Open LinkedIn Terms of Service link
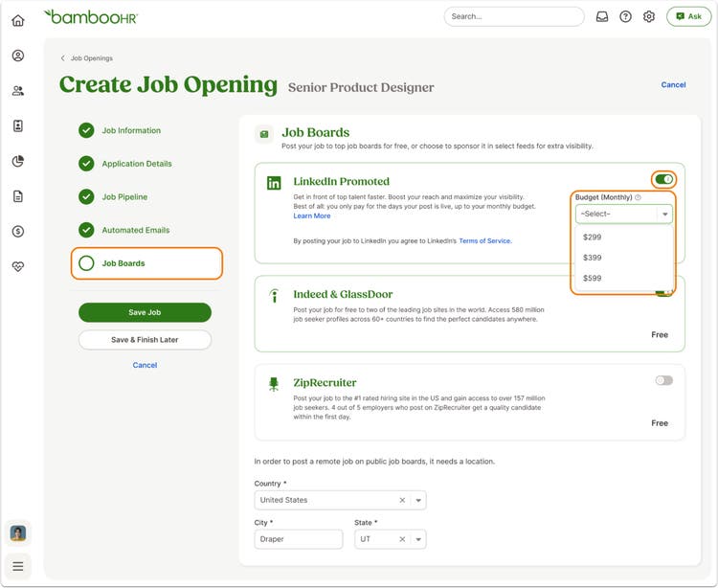Image resolution: width=718 pixels, height=588 pixels. tap(485, 241)
